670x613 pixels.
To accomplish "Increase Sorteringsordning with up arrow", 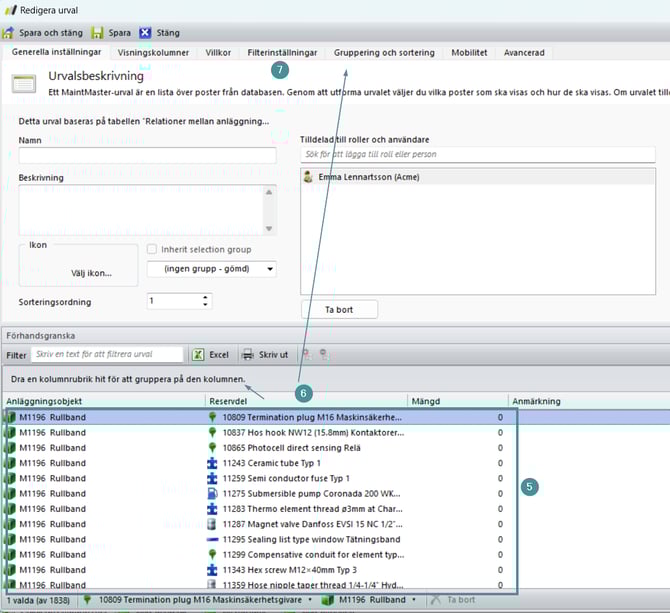I will (x=206, y=297).
